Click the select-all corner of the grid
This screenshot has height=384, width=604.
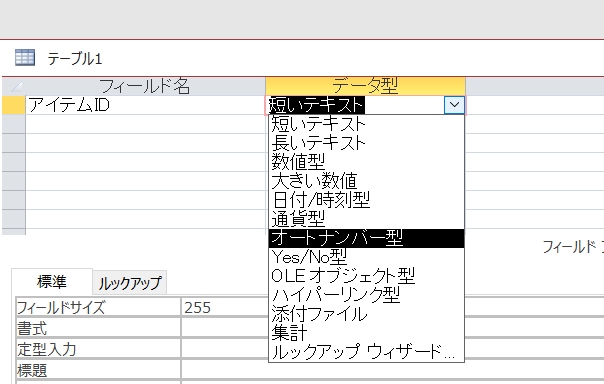pos(14,86)
